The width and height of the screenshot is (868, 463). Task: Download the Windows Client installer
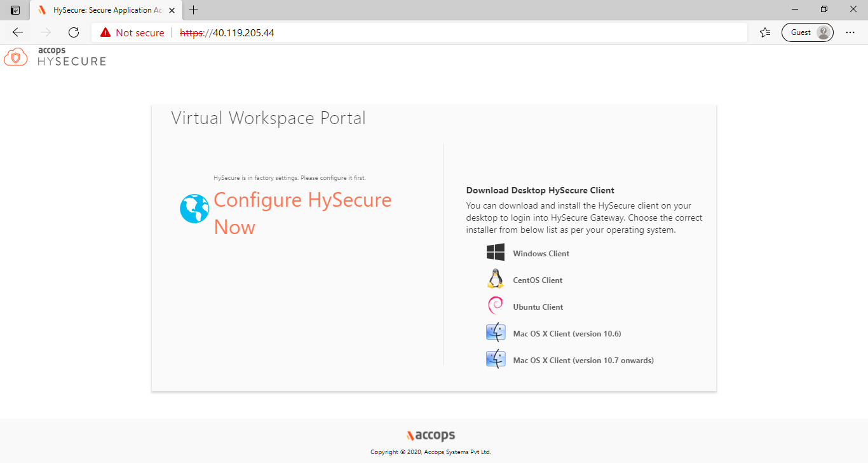(x=541, y=254)
